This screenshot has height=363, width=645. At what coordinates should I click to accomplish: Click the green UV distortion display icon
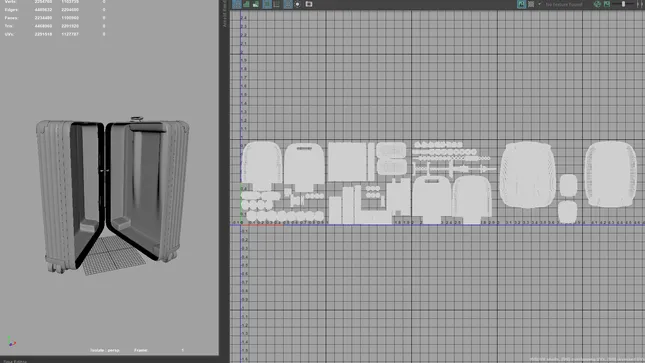pyautogui.click(x=256, y=4)
